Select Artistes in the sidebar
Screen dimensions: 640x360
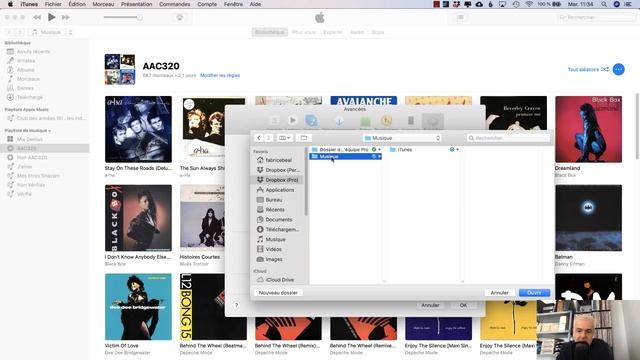coord(26,60)
